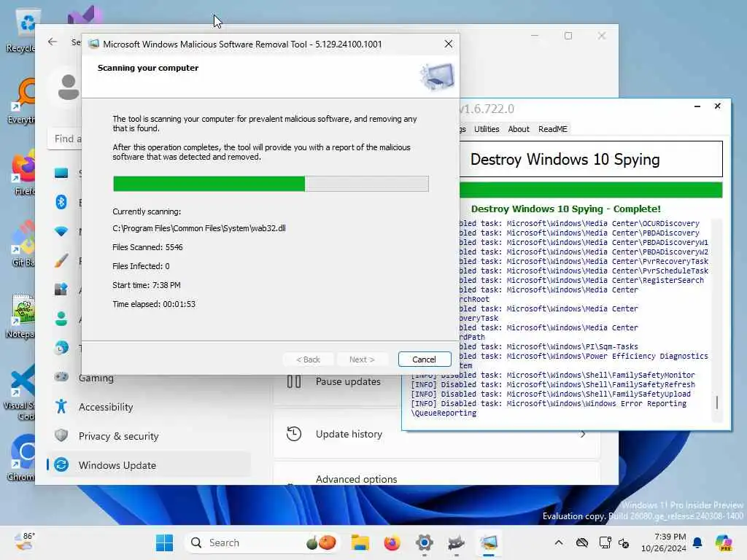Viewport: 747px width, 560px height.
Task: Expand Update history chevron arrow
Action: click(583, 435)
